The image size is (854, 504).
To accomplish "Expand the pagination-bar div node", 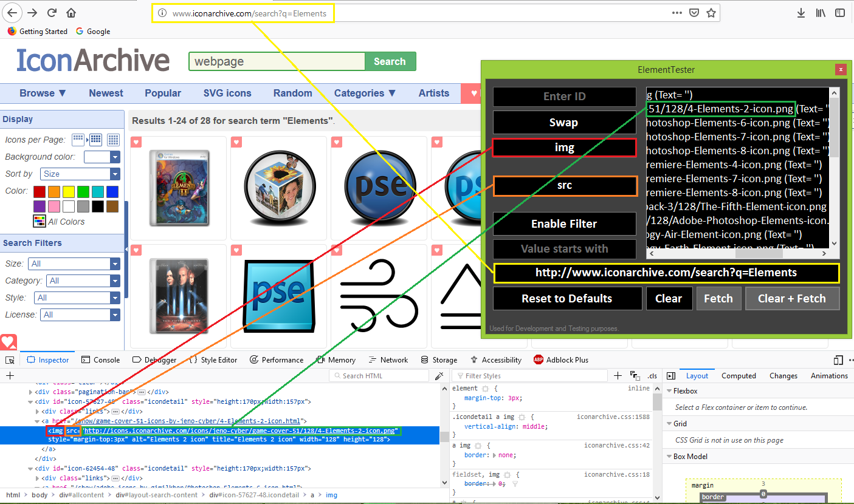I will (30, 392).
